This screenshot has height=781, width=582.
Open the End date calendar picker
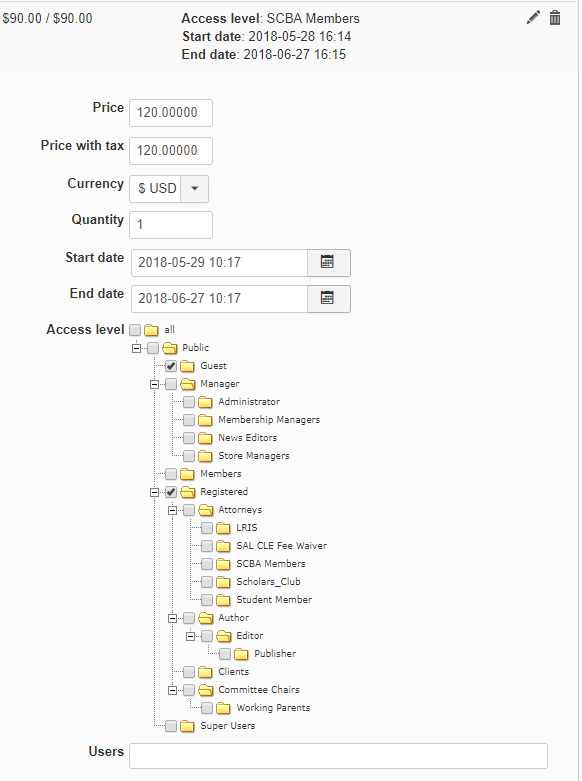pyautogui.click(x=329, y=298)
